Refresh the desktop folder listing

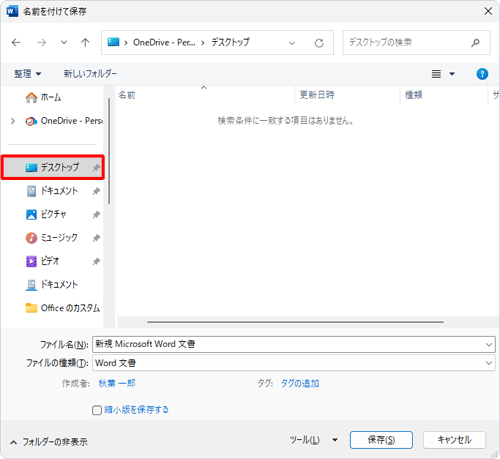coord(319,43)
